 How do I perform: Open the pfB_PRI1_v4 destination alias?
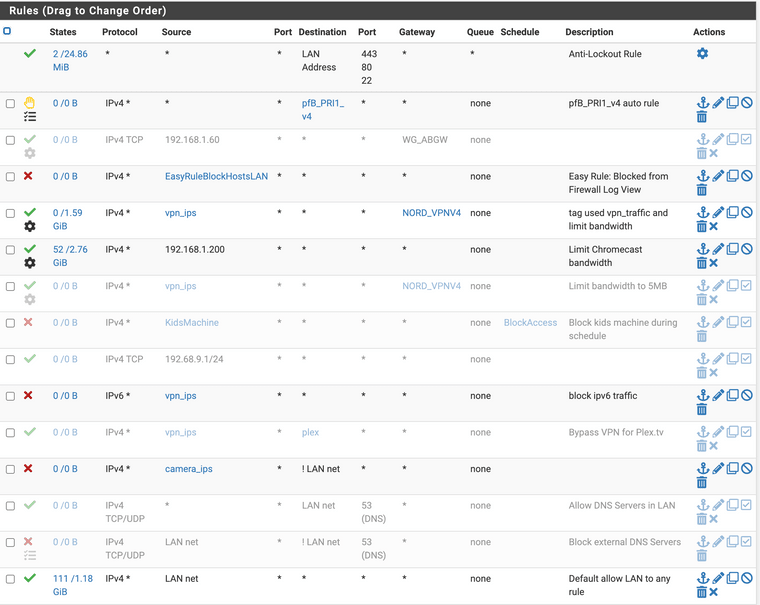322,110
